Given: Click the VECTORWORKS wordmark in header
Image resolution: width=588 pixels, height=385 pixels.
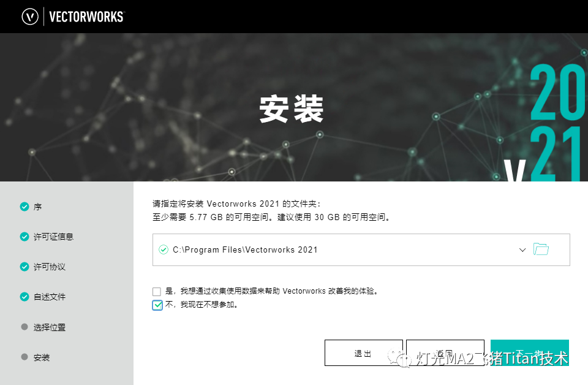Looking at the screenshot, I should point(86,17).
